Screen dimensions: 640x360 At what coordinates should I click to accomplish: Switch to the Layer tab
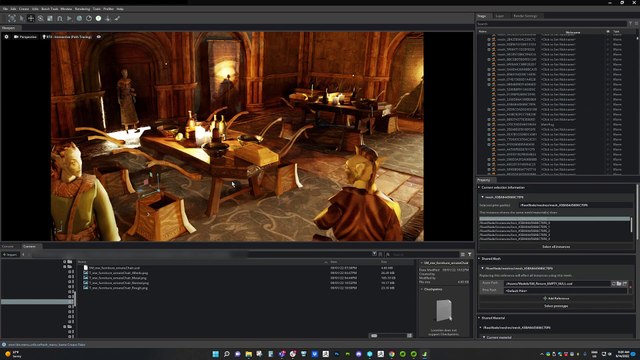coord(500,16)
